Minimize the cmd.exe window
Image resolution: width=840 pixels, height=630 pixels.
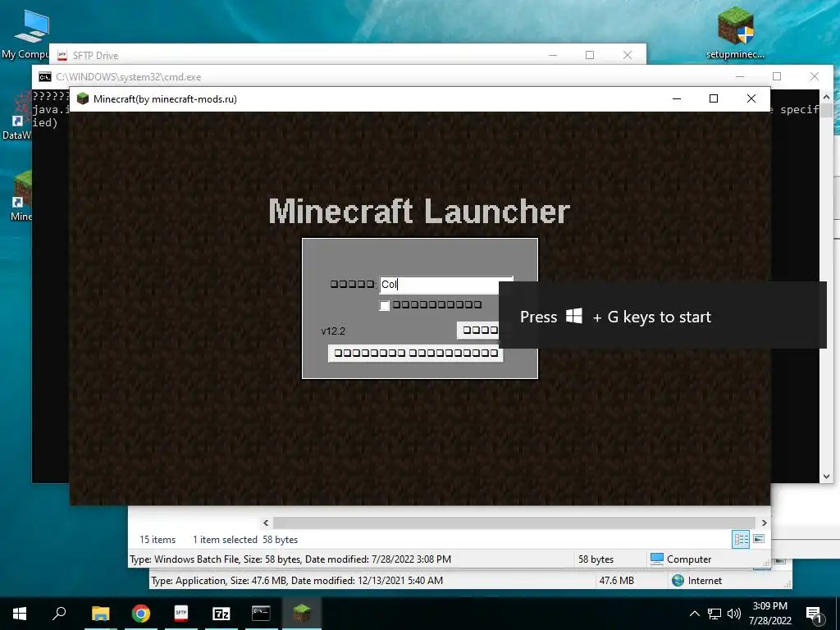click(x=740, y=76)
